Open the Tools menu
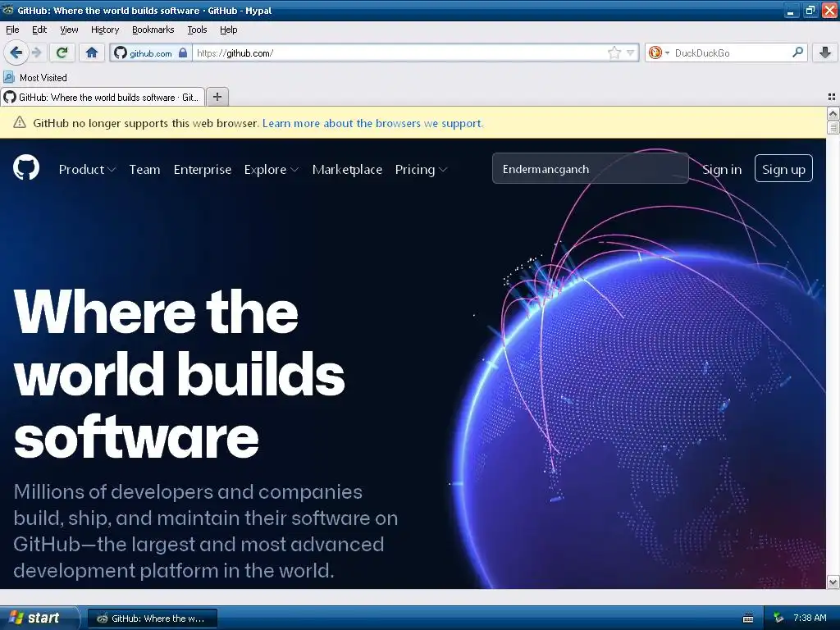The width and height of the screenshot is (840, 630). click(x=197, y=30)
